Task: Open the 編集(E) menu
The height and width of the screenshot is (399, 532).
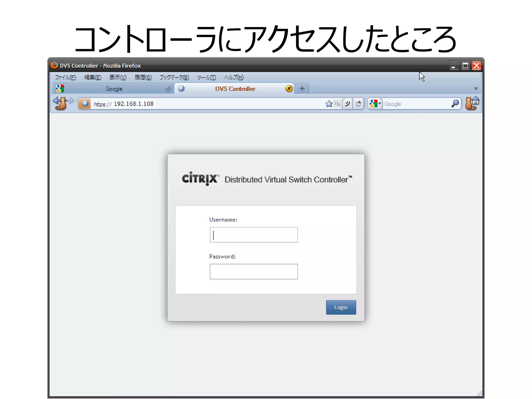Action: (92, 77)
